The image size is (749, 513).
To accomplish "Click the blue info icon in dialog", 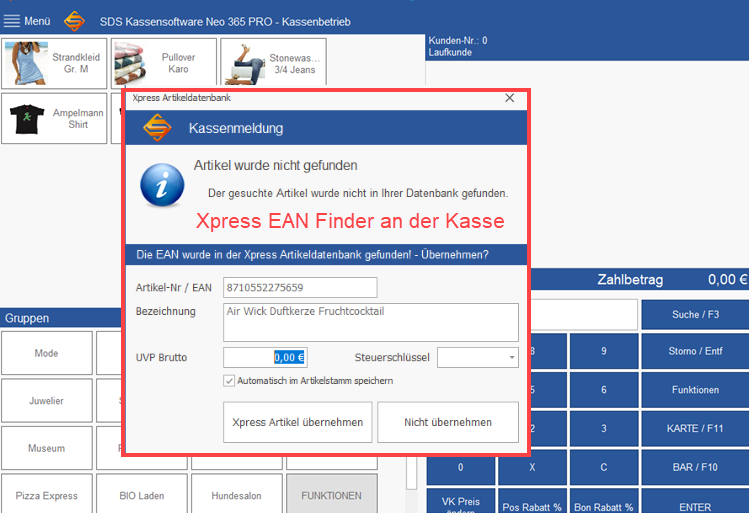I will click(161, 186).
